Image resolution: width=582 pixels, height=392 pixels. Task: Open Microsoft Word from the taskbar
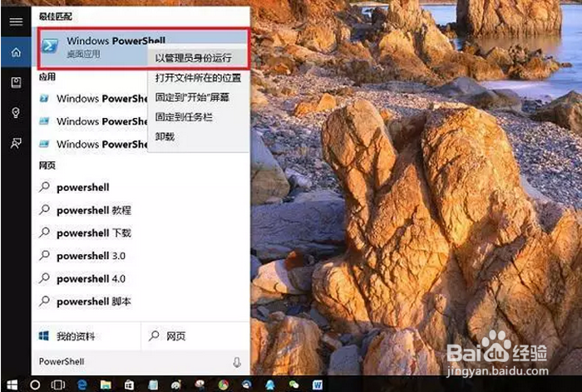pyautogui.click(x=318, y=385)
